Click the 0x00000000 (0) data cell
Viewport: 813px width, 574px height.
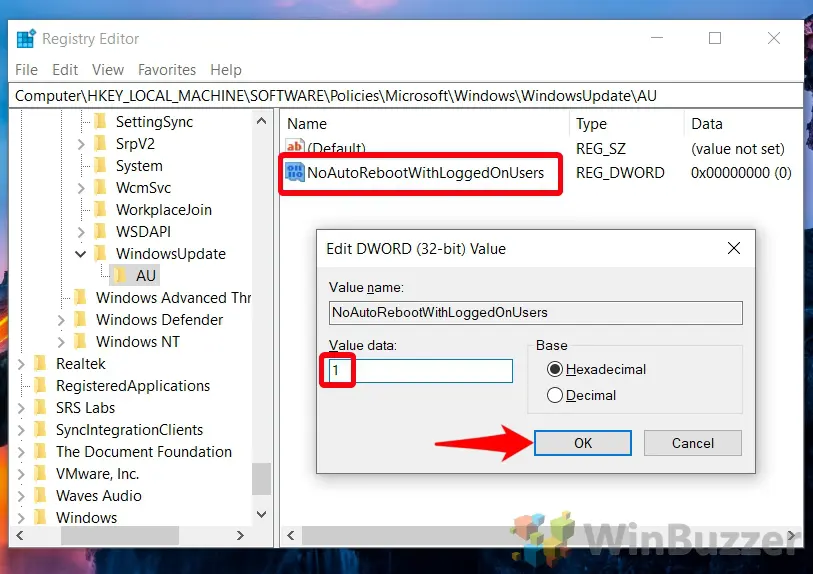(x=741, y=173)
